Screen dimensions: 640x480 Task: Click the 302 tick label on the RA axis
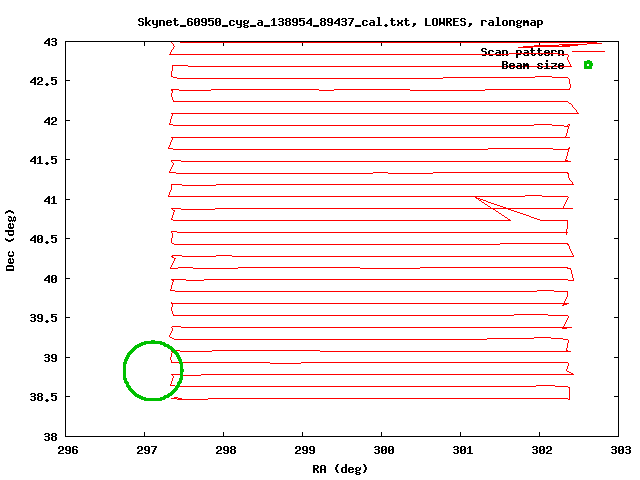540,450
